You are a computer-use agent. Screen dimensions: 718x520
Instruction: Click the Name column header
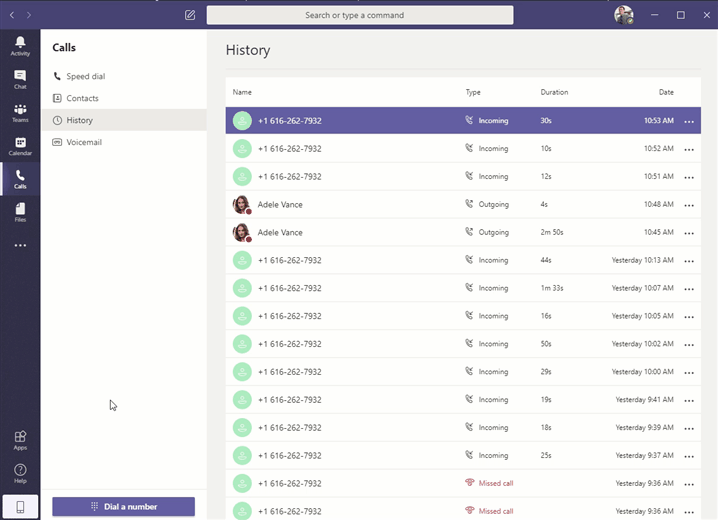click(x=242, y=92)
